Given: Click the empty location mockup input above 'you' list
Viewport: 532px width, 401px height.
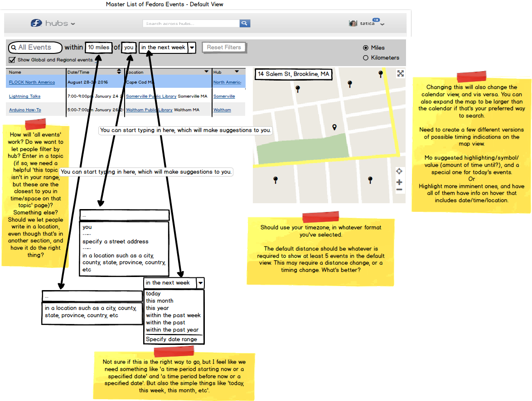Looking at the screenshot, I should tap(125, 215).
